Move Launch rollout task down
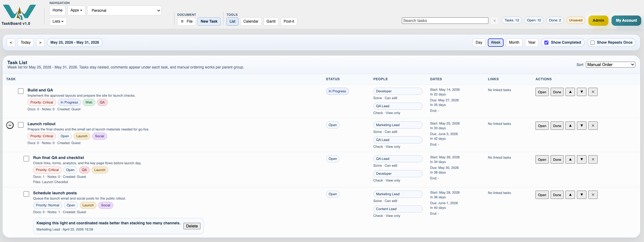Screen dimensions: 644x242 (x=582, y=126)
